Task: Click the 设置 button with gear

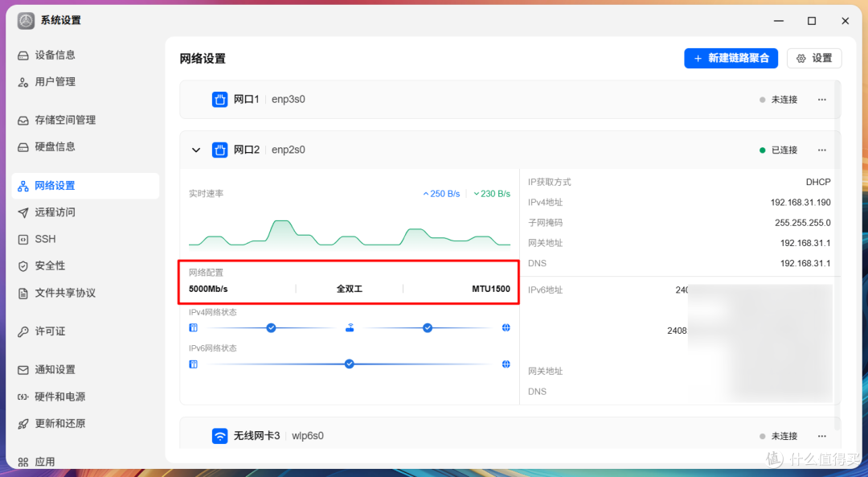Action: tap(814, 58)
